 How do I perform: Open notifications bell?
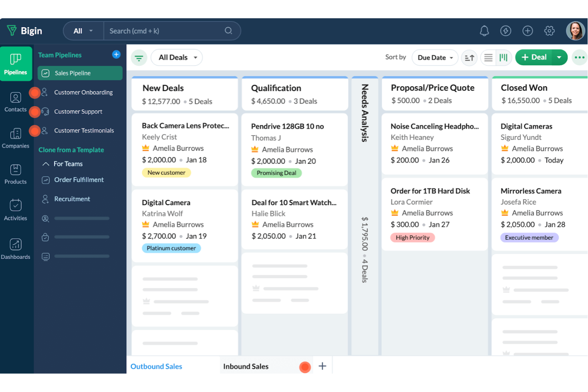point(484,31)
